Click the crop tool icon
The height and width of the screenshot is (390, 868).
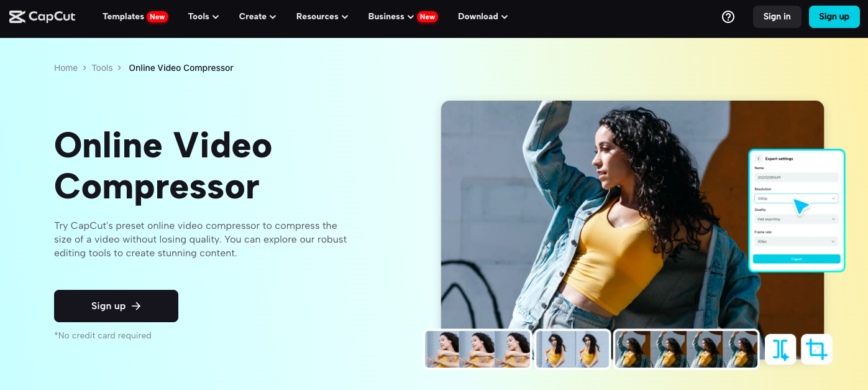tap(816, 350)
